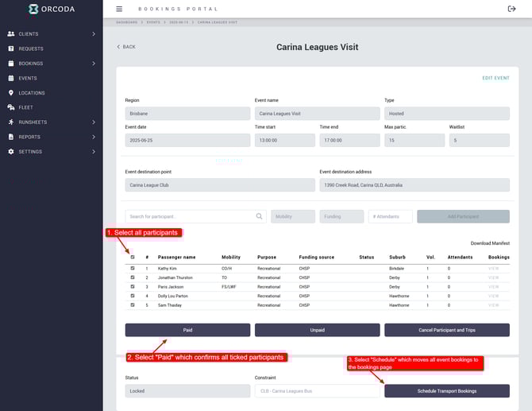Screen dimensions: 532x411
Task: Open the Edit Event link
Action: (495, 78)
